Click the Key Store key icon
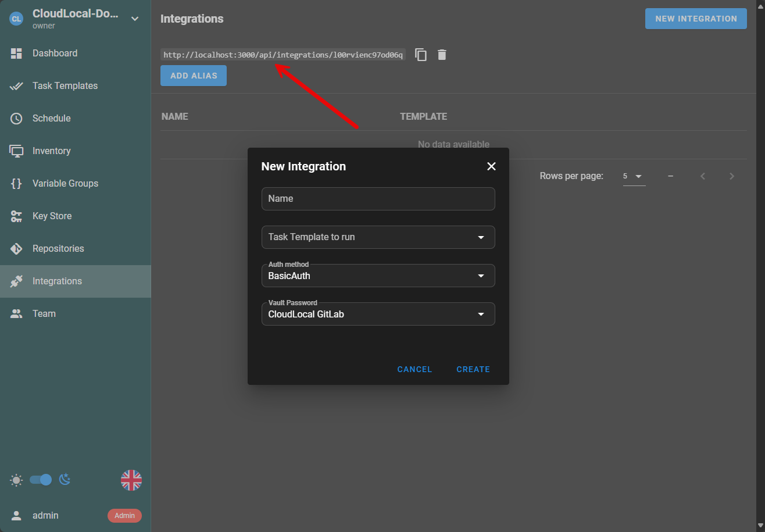Viewport: 765px width, 532px height. coord(16,216)
